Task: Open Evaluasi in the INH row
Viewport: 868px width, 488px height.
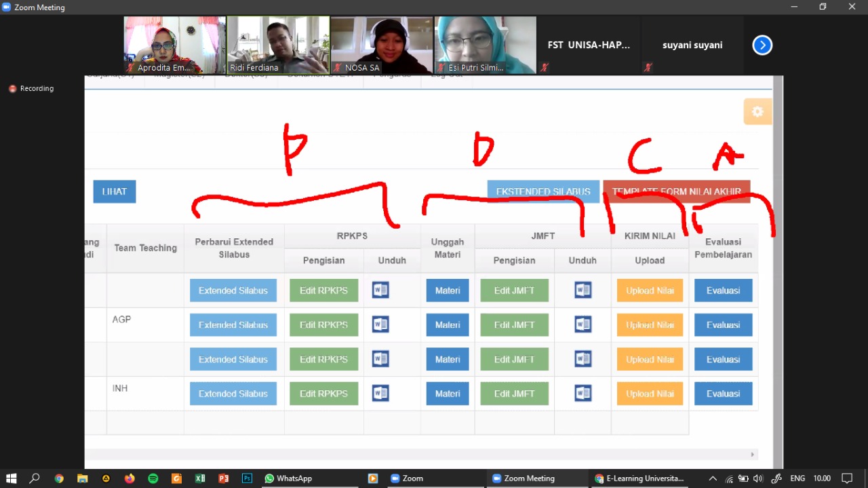Action: pos(723,394)
